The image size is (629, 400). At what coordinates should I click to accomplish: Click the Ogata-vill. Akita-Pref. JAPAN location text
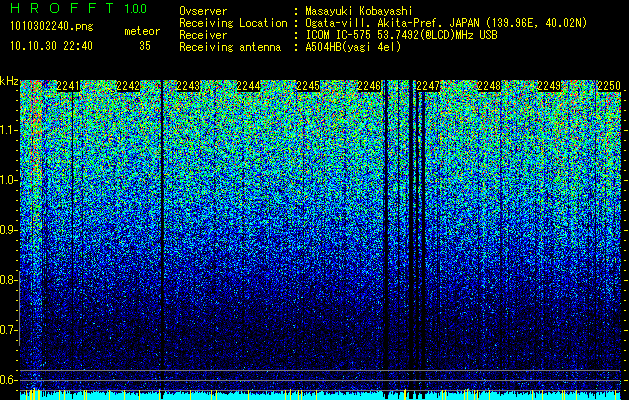[446, 23]
